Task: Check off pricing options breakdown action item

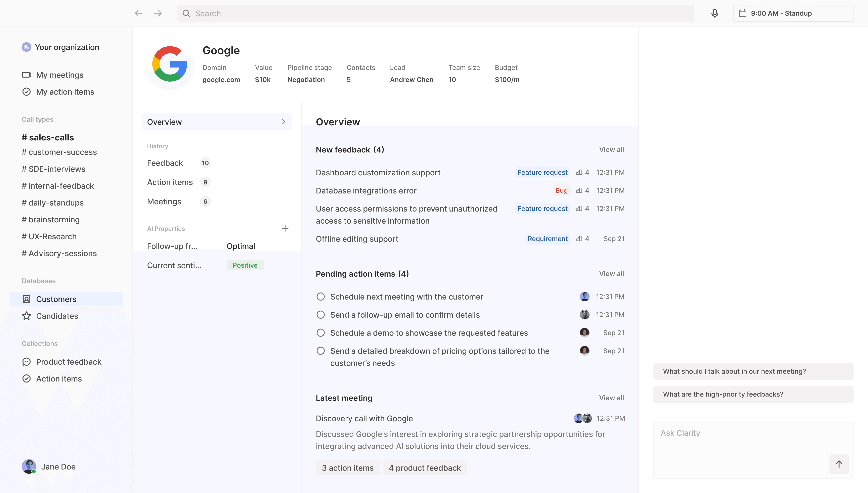Action: 320,351
